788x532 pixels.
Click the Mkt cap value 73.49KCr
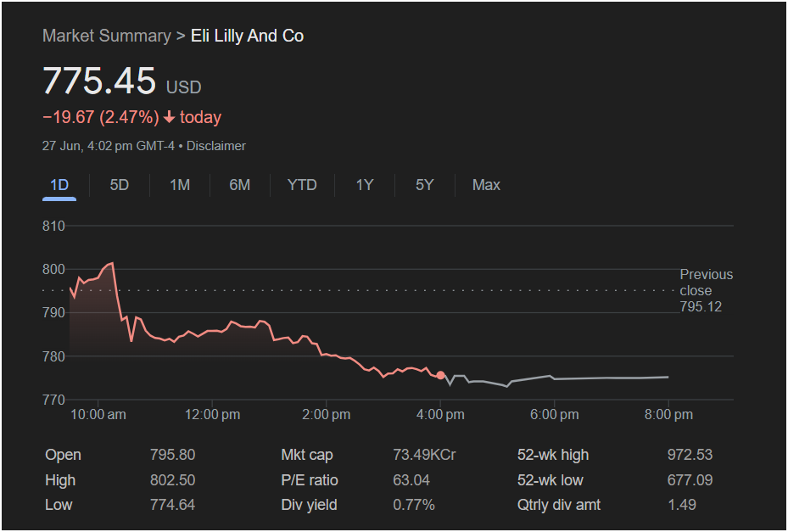pyautogui.click(x=424, y=455)
